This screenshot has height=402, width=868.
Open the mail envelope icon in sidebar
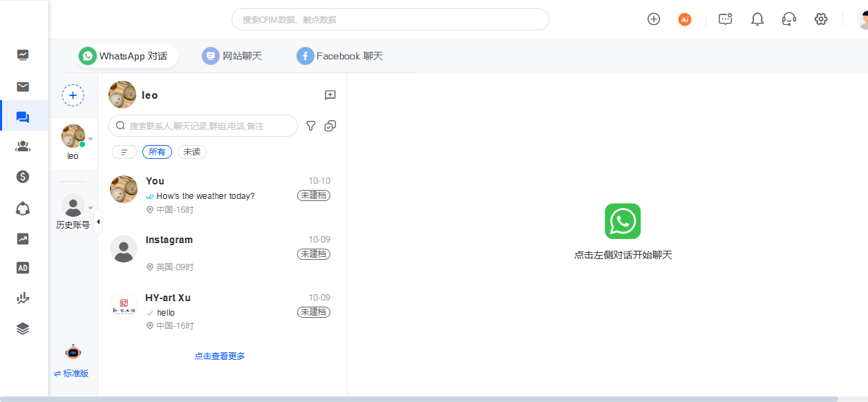click(x=23, y=86)
